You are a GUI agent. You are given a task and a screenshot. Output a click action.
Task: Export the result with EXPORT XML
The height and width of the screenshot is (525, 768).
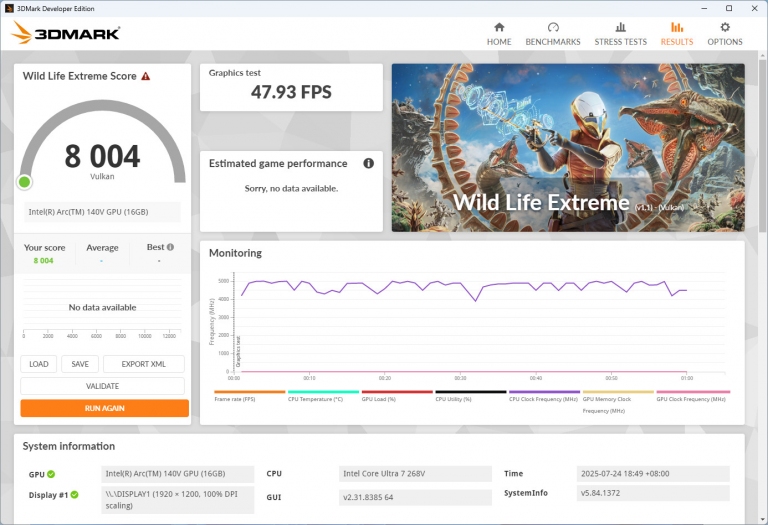point(144,364)
